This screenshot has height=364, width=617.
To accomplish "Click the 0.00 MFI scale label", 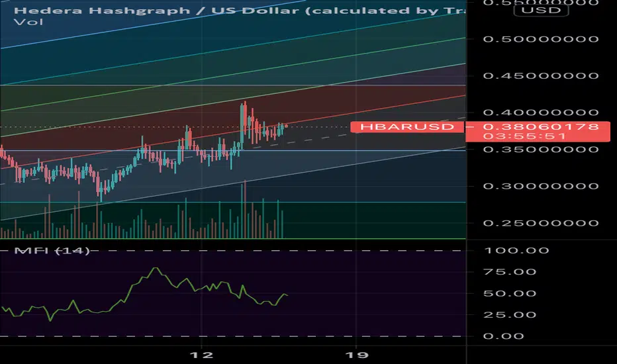I will tap(503, 336).
